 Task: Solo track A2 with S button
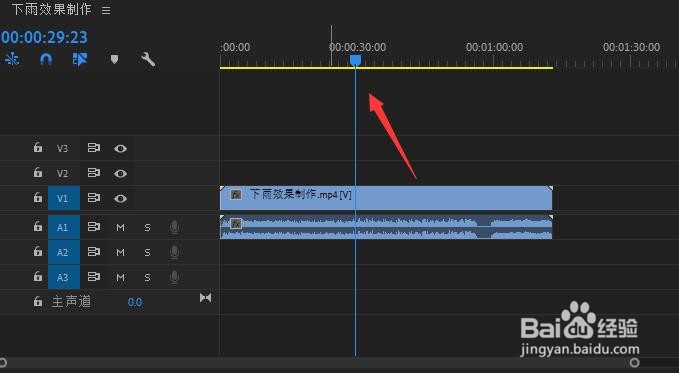pyautogui.click(x=147, y=253)
